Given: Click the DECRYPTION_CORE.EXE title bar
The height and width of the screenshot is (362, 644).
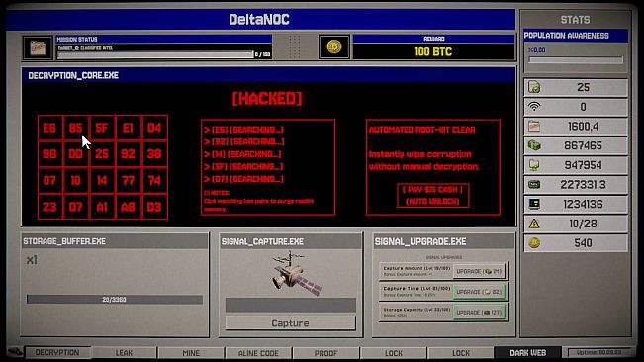Looking at the screenshot, I should click(x=269, y=75).
